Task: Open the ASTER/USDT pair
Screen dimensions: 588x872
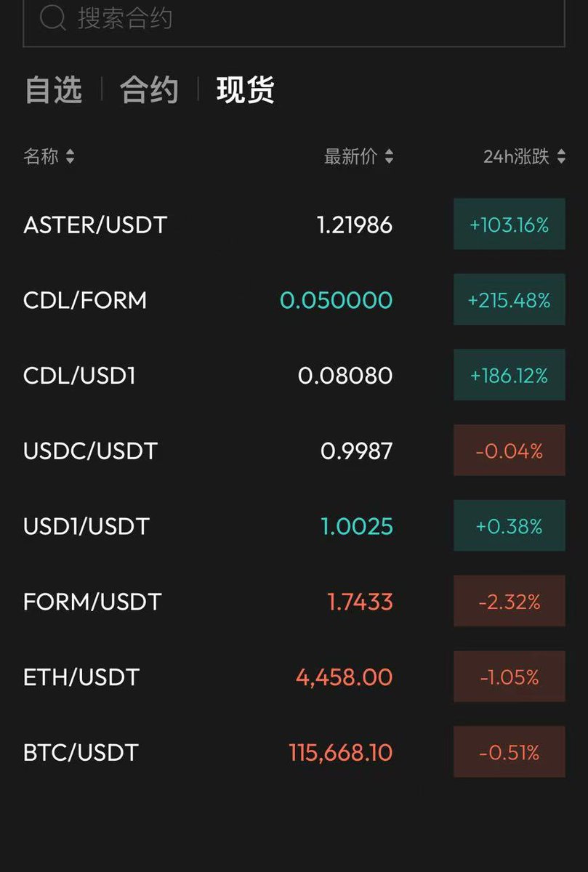Action: [95, 225]
